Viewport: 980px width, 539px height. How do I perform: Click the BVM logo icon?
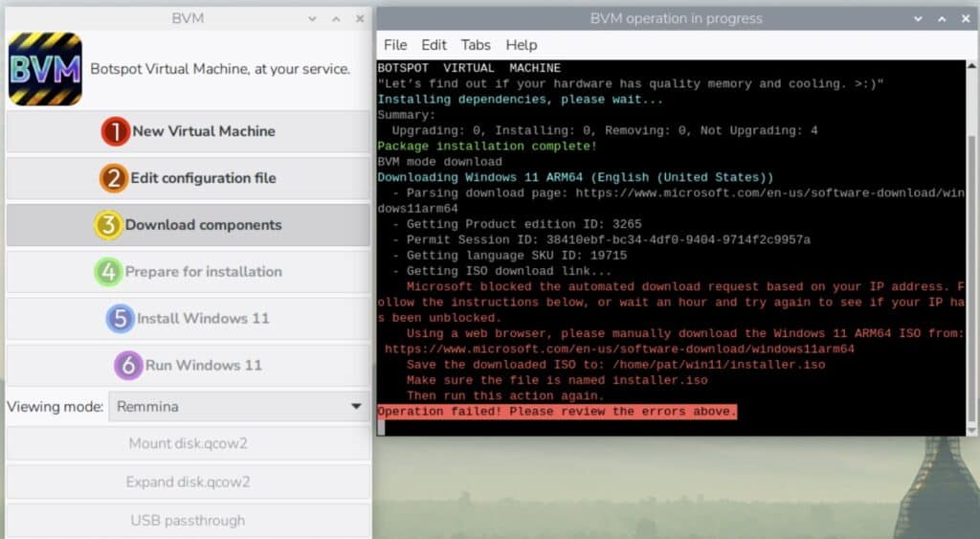(x=45, y=69)
